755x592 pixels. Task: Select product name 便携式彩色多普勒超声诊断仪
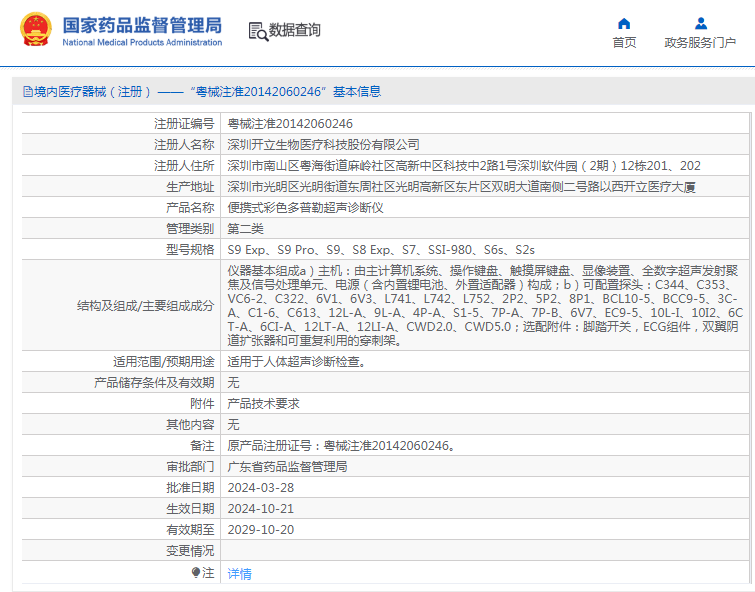[x=305, y=208]
